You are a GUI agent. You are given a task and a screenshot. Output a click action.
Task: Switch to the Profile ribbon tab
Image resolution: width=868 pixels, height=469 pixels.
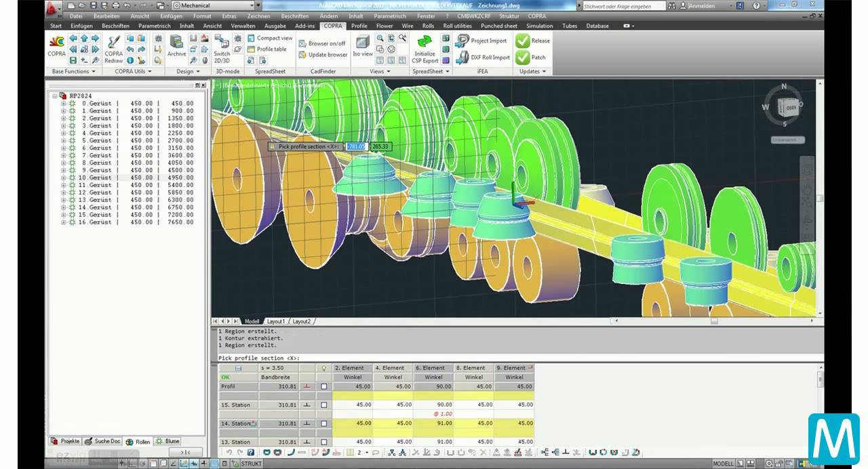[359, 26]
